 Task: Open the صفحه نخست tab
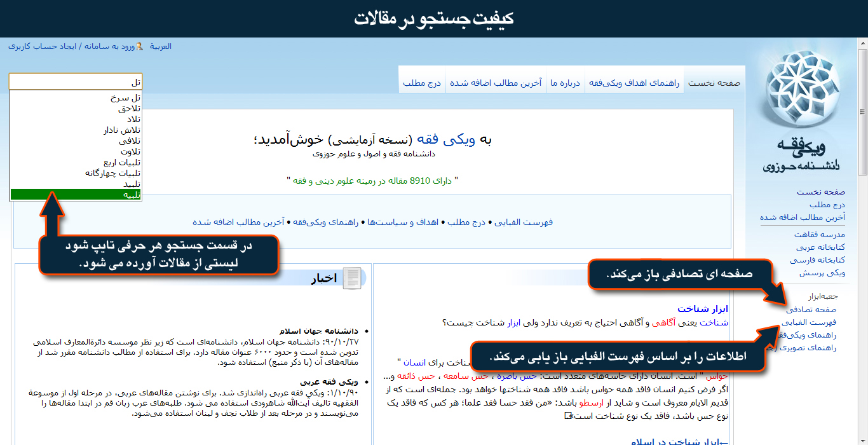(x=714, y=83)
